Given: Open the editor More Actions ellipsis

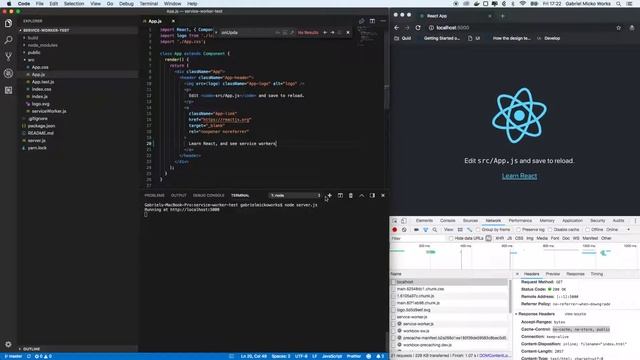Looking at the screenshot, I should (383, 21).
